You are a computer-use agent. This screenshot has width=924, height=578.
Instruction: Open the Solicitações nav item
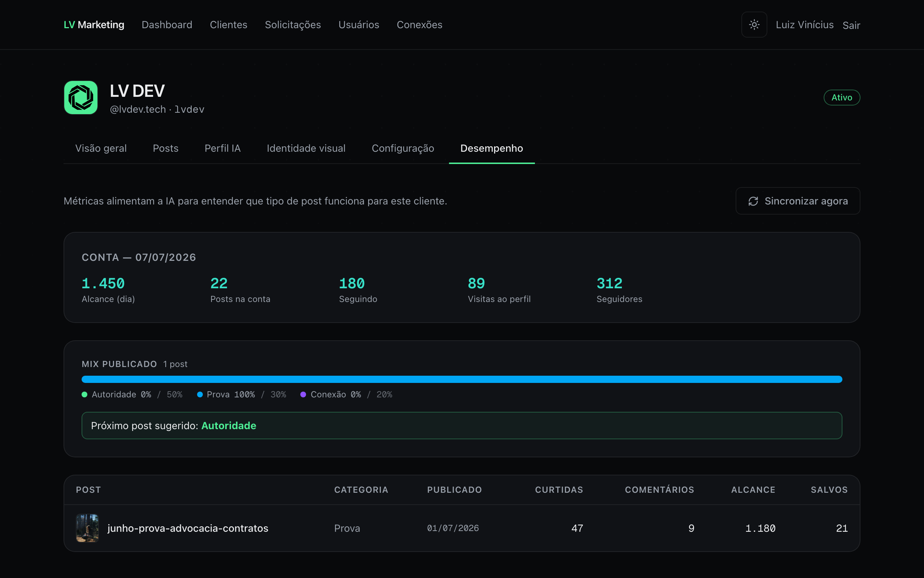coord(293,25)
